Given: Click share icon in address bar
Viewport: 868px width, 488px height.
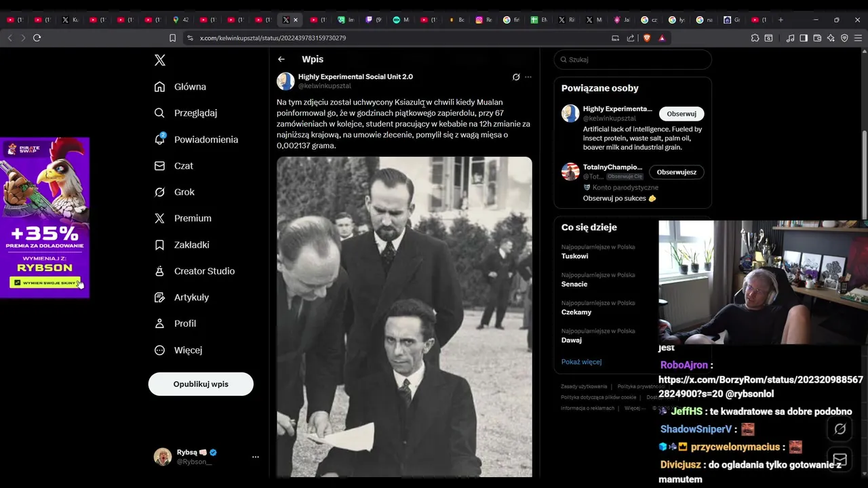Looking at the screenshot, I should [x=631, y=38].
